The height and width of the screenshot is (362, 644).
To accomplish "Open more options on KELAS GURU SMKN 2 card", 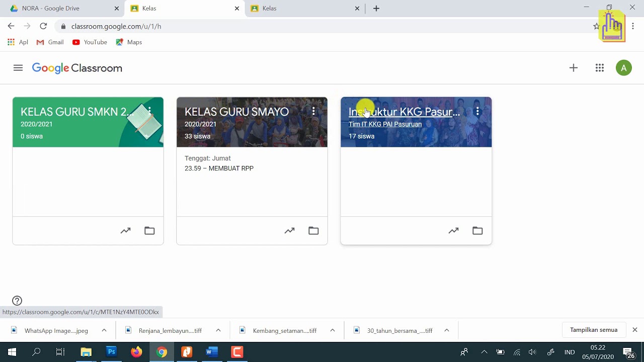I will tap(149, 111).
